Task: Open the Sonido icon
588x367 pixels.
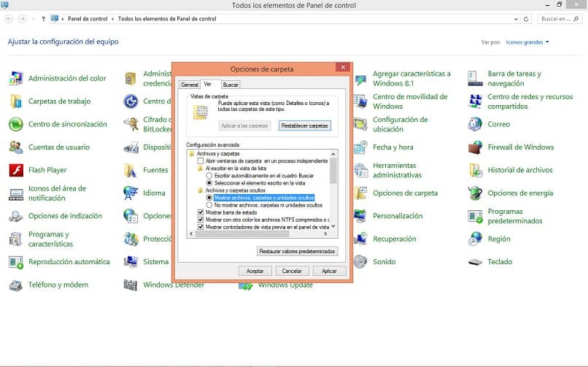Action: point(360,262)
